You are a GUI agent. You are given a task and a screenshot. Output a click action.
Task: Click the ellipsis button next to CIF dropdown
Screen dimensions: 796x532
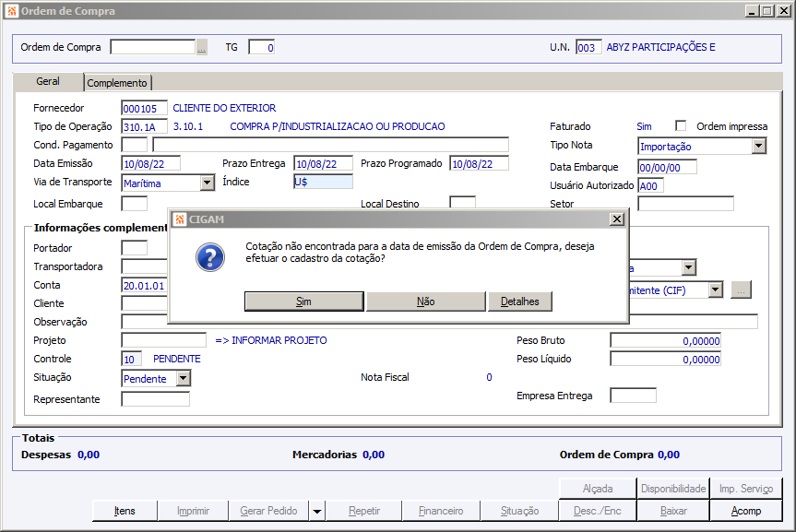(x=740, y=290)
